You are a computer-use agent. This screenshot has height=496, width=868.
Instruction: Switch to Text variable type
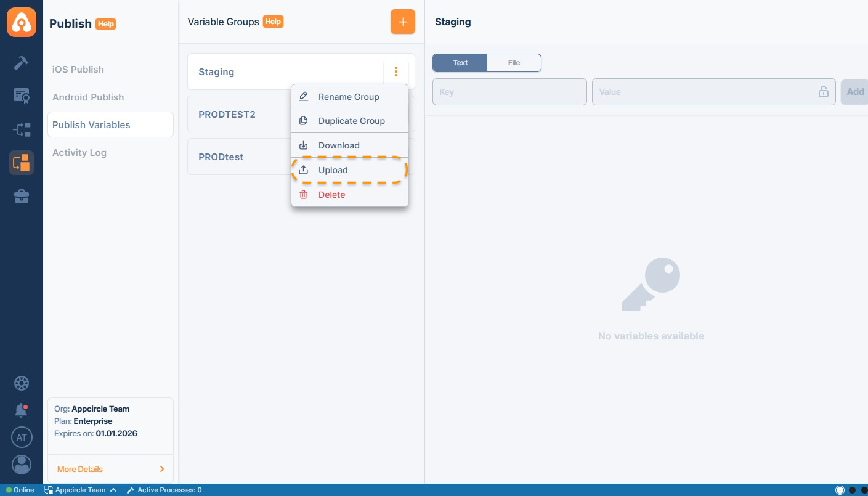pyautogui.click(x=460, y=63)
